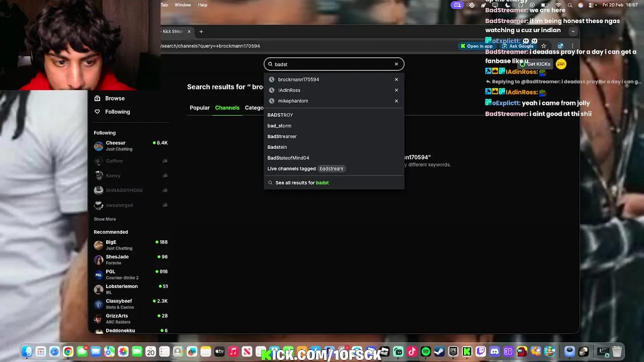Viewport: 644px width, 362px height.
Task: Open the GrizzArts ARC Raiders channel
Action: tap(131, 319)
